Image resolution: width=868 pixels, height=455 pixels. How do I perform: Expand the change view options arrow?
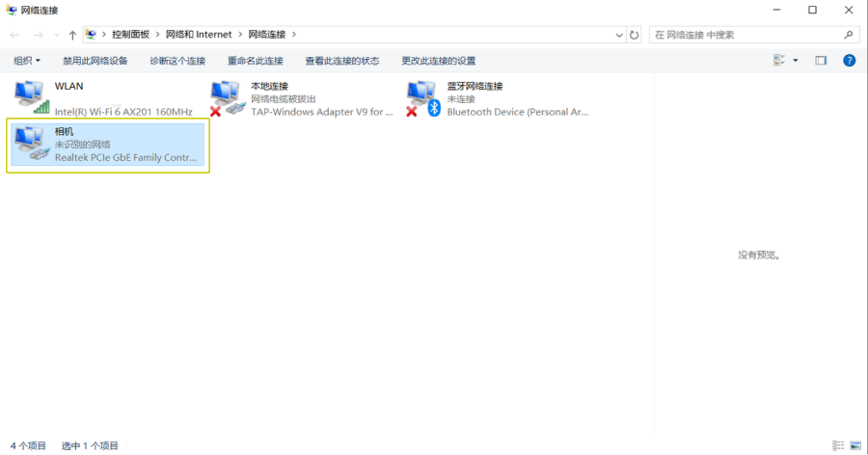tap(796, 61)
